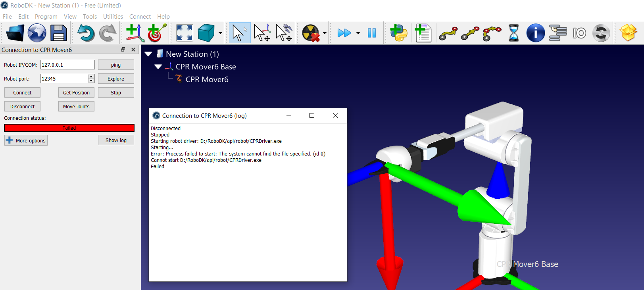
Task: Collapse the CPR Mover6 Base node
Action: click(158, 67)
